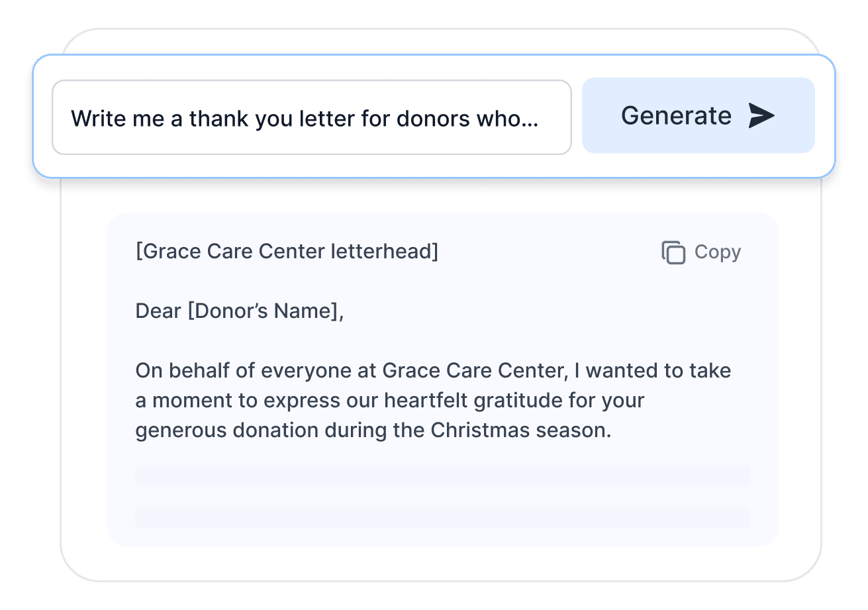Click the paper plane send icon
The height and width of the screenshot is (610, 868).
click(x=761, y=116)
